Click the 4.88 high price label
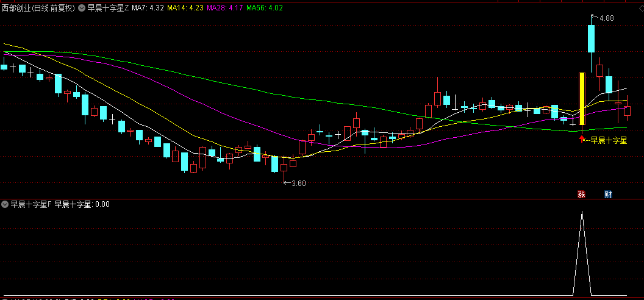The width and height of the screenshot is (644, 300). coord(607,18)
